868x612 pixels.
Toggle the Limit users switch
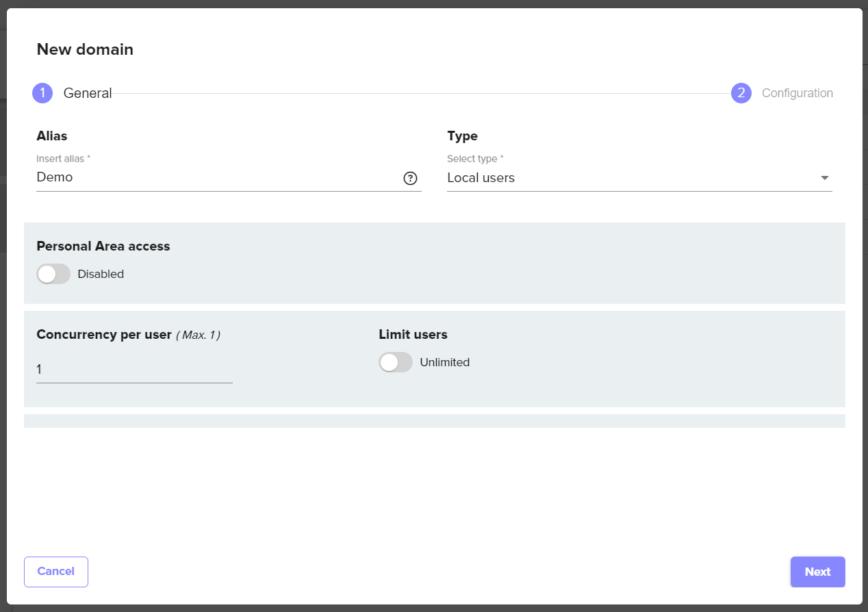tap(396, 362)
